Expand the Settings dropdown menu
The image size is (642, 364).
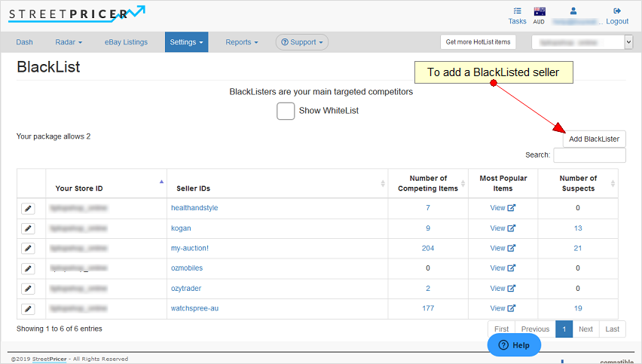point(186,42)
